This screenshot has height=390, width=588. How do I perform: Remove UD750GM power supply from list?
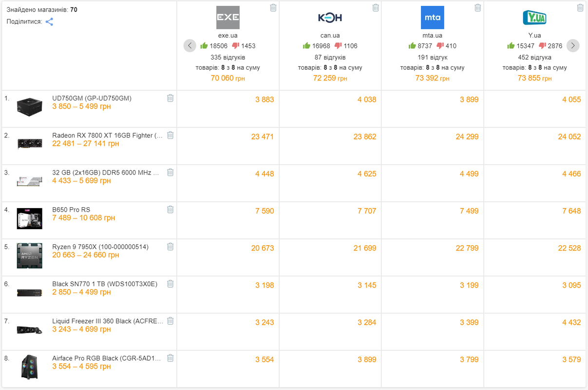coord(170,98)
